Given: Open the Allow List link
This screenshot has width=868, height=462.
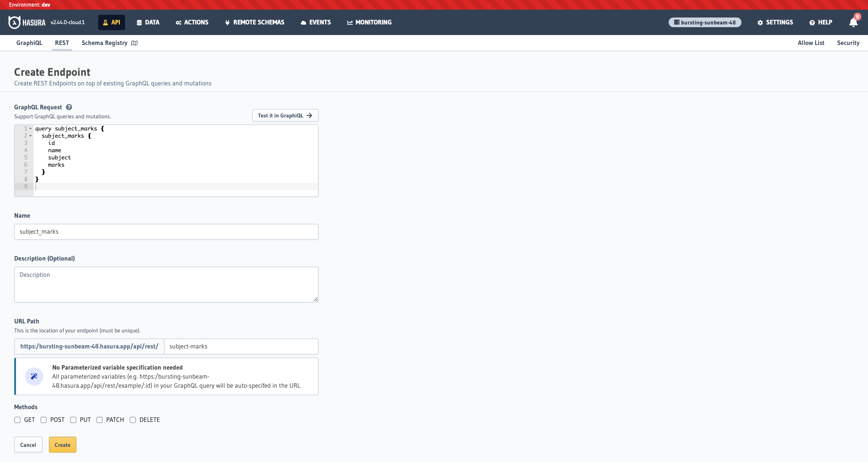Looking at the screenshot, I should 811,43.
